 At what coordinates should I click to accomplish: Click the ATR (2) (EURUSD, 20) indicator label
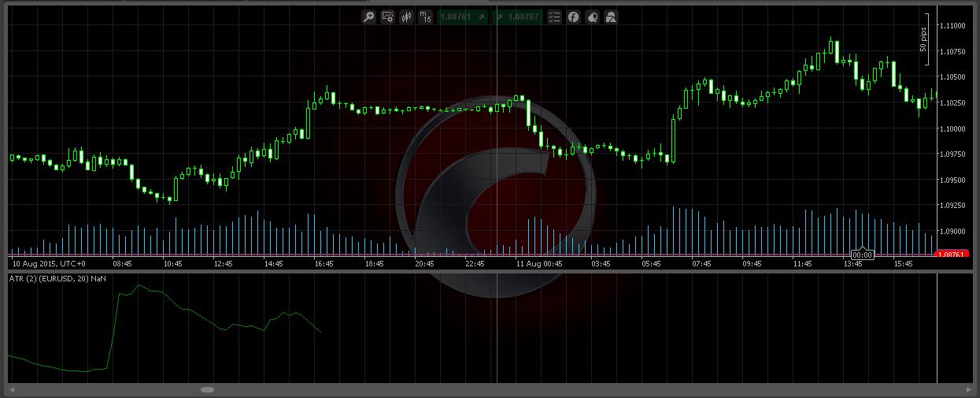(57, 279)
